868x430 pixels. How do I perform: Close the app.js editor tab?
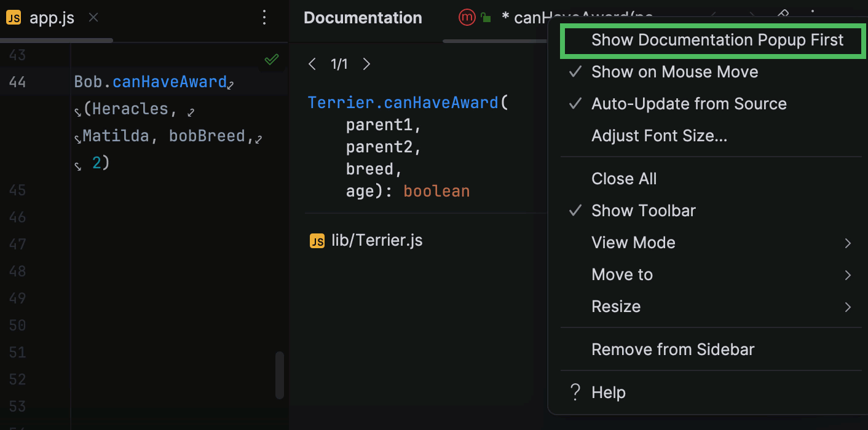[93, 18]
